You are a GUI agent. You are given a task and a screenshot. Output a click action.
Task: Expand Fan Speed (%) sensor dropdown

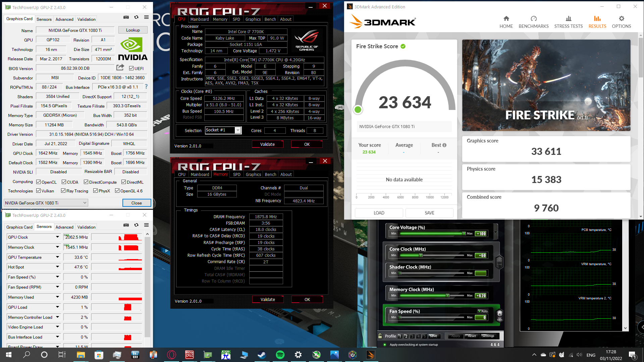click(57, 277)
